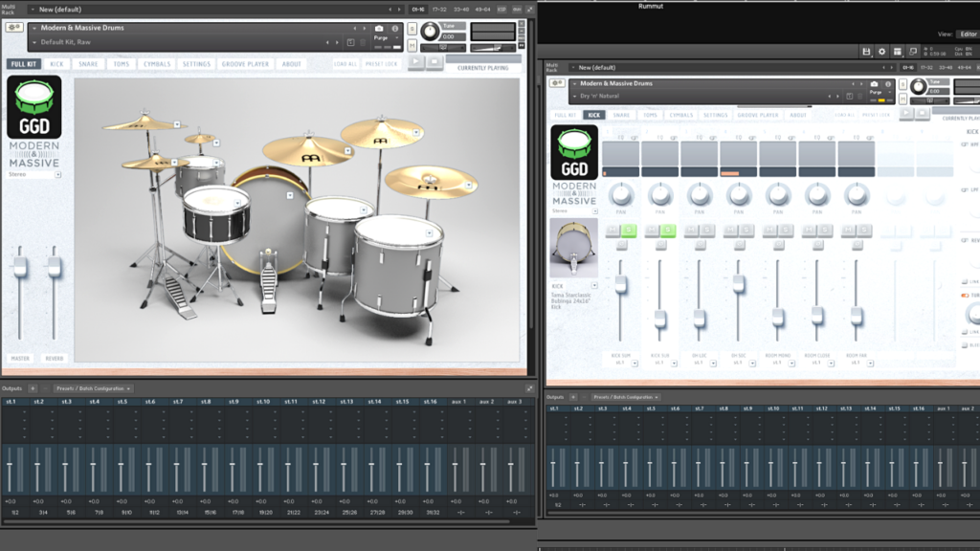The image size is (980, 551).
Task: Click the Master volume fader in left window
Action: click(20, 268)
